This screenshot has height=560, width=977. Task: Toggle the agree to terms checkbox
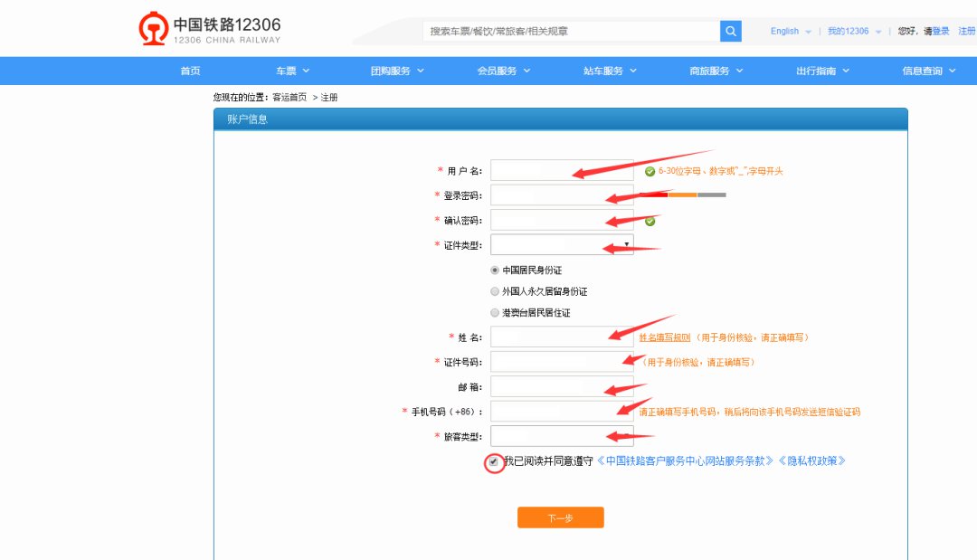[x=494, y=461]
